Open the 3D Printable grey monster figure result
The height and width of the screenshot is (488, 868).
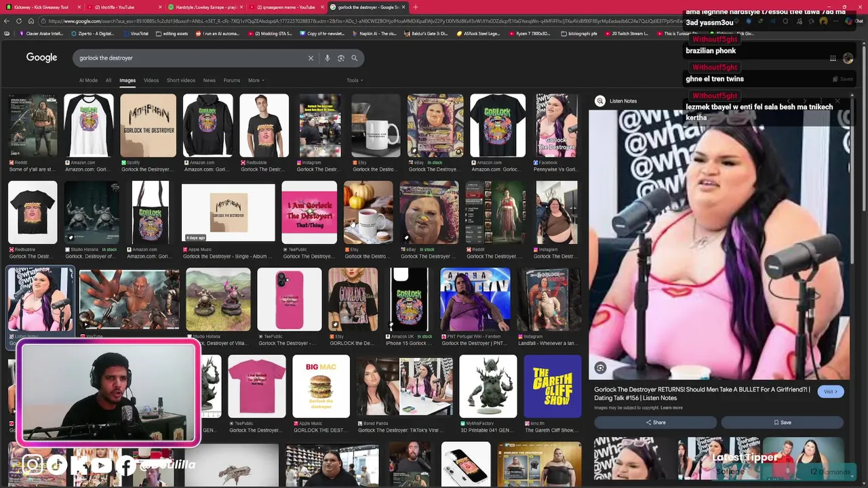pos(488,386)
